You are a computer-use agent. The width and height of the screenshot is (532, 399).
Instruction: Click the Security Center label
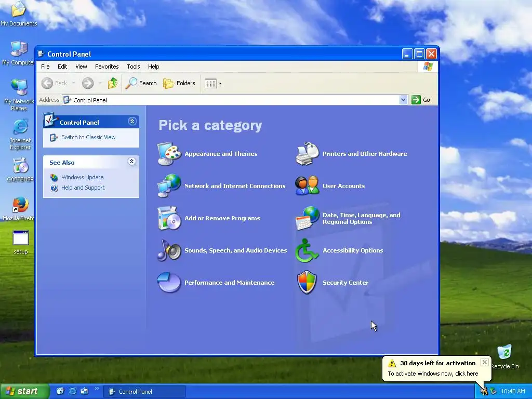pyautogui.click(x=345, y=283)
